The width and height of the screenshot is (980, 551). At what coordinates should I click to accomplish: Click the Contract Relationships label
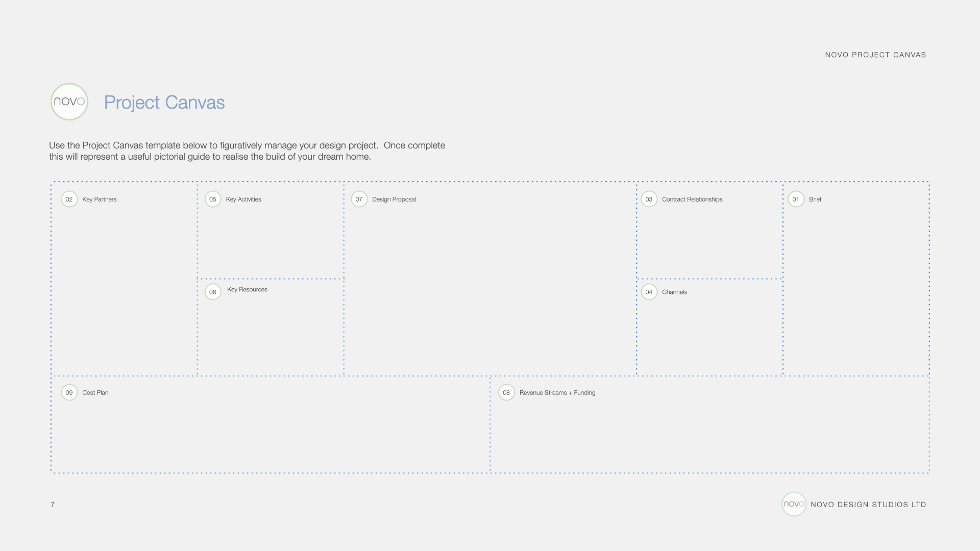(x=692, y=199)
